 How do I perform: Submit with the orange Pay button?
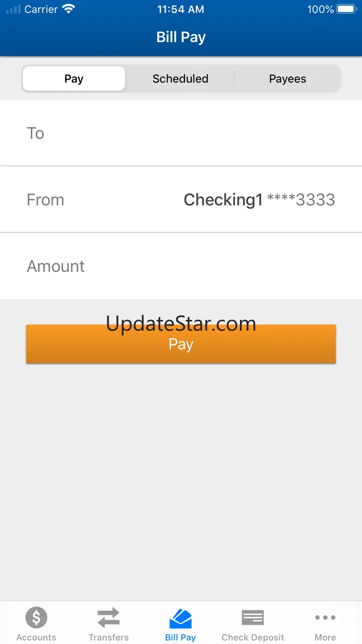[181, 344]
